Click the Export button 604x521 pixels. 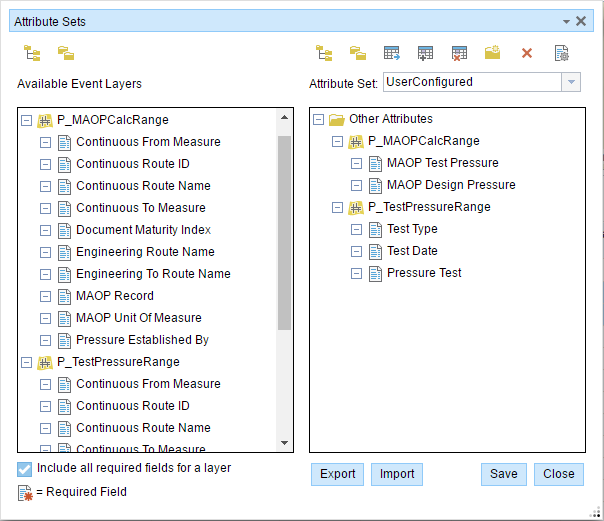tap(337, 474)
